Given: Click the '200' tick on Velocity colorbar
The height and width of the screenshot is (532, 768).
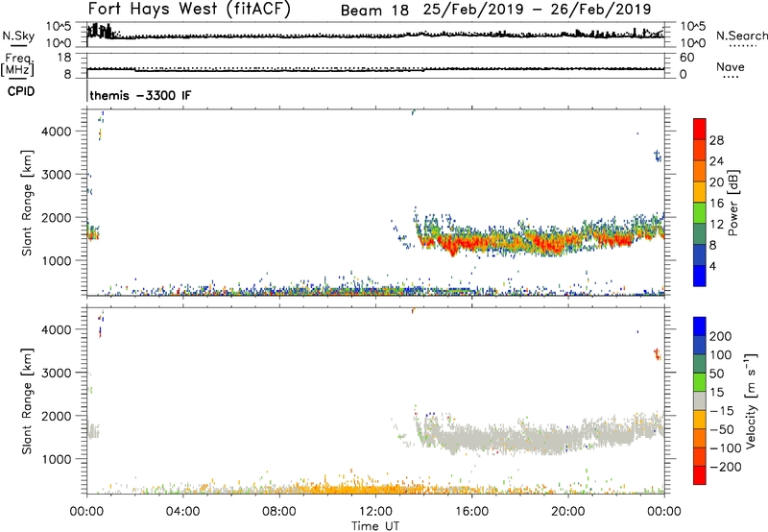Looking at the screenshot, I should coord(721,336).
